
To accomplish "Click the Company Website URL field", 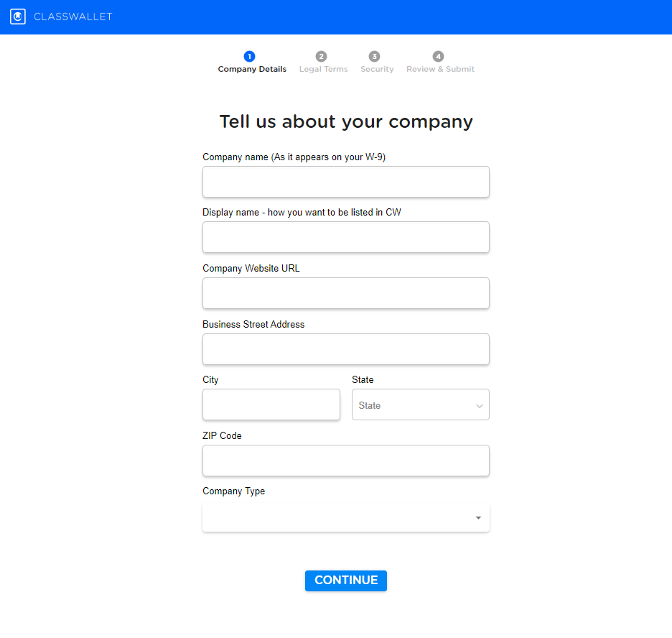I will click(x=345, y=293).
